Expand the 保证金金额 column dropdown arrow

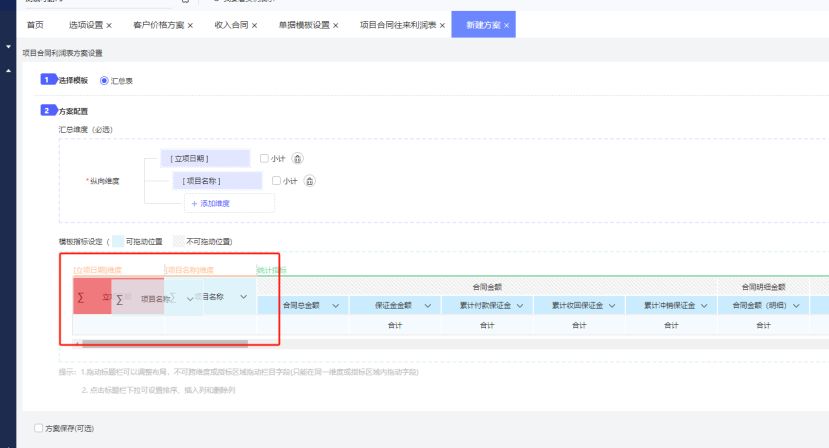click(428, 306)
